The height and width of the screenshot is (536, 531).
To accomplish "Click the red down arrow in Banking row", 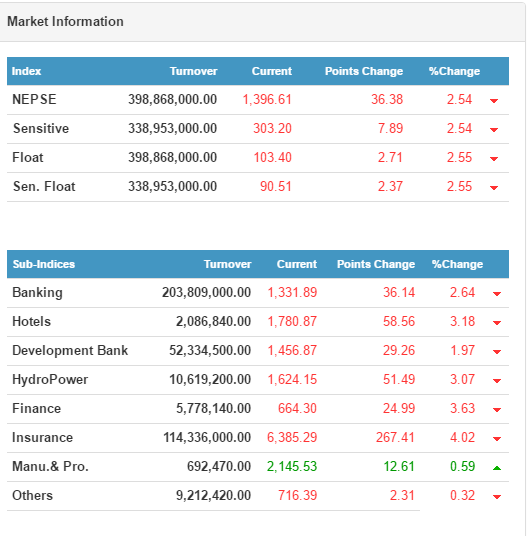I will point(497,294).
